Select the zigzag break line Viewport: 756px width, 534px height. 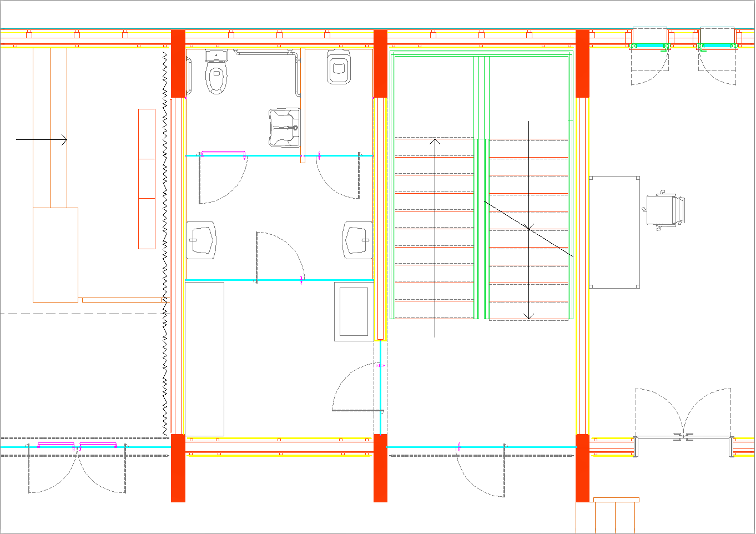pos(165,244)
